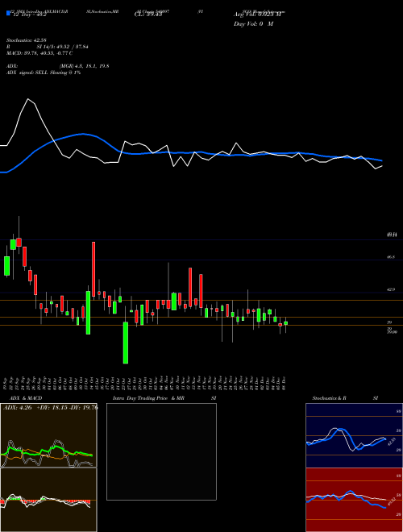Click the empty intraday trading price panel
This screenshot has height=532, width=403.
coord(161,451)
